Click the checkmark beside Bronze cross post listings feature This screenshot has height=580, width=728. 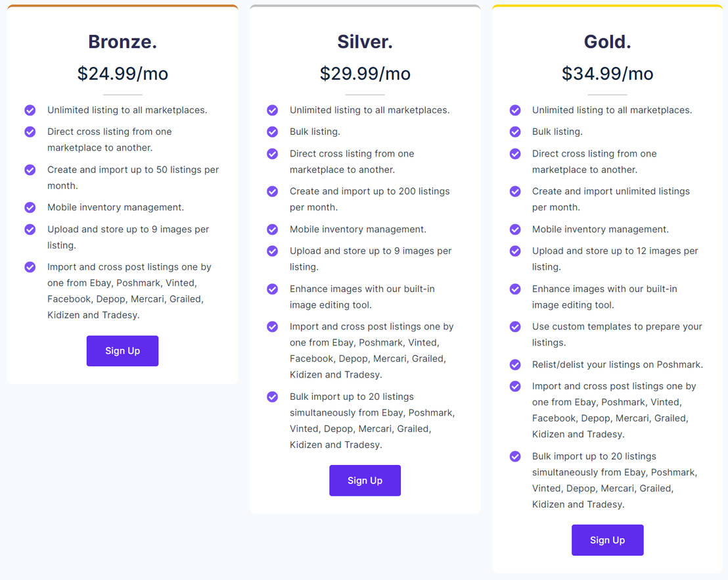[x=30, y=267]
